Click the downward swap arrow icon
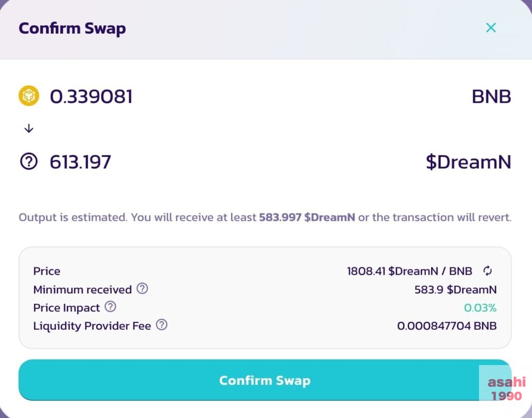Screen dimensions: 532x418 click(x=29, y=128)
